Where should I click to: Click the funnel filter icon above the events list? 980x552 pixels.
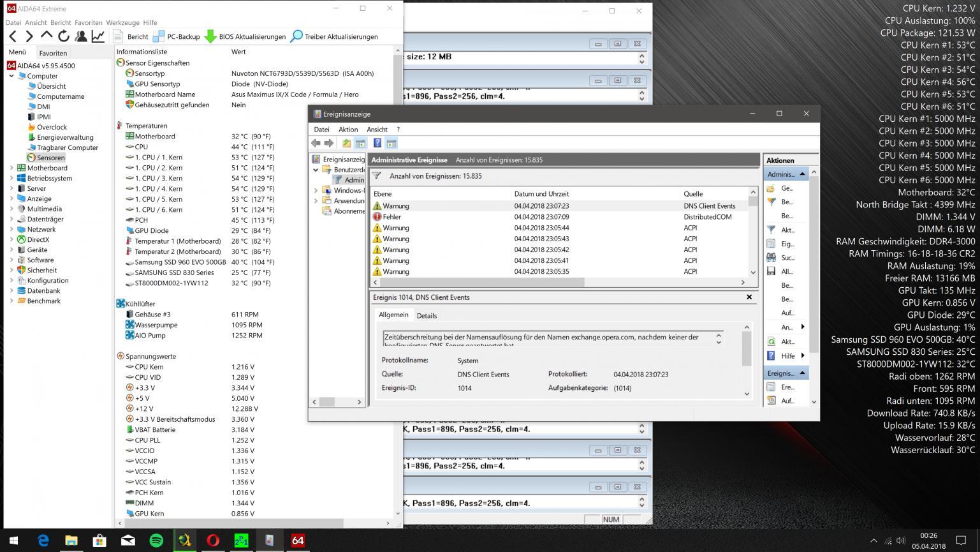[x=377, y=175]
